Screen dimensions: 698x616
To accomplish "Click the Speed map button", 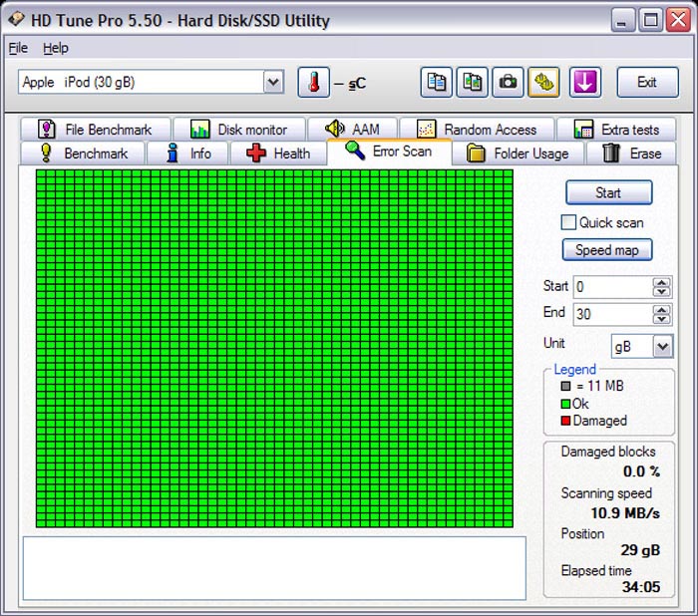I will tap(607, 250).
